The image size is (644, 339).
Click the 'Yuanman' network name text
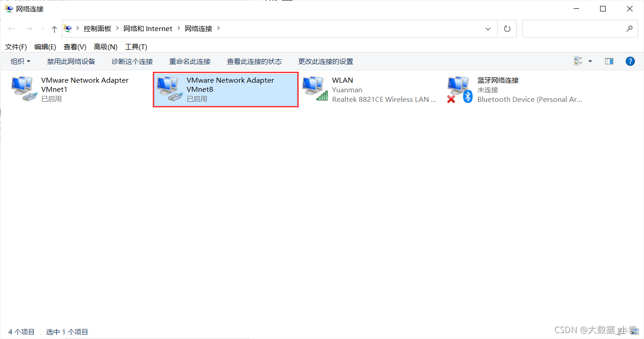(x=347, y=90)
